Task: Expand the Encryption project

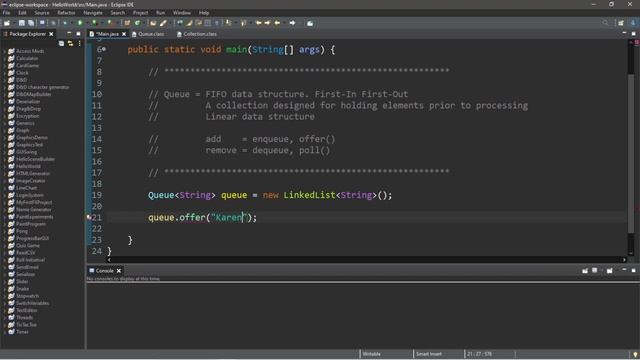Action: click(5, 116)
